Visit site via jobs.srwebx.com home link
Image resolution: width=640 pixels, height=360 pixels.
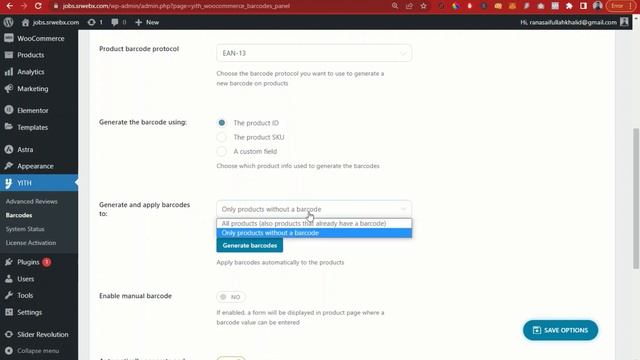click(x=50, y=22)
